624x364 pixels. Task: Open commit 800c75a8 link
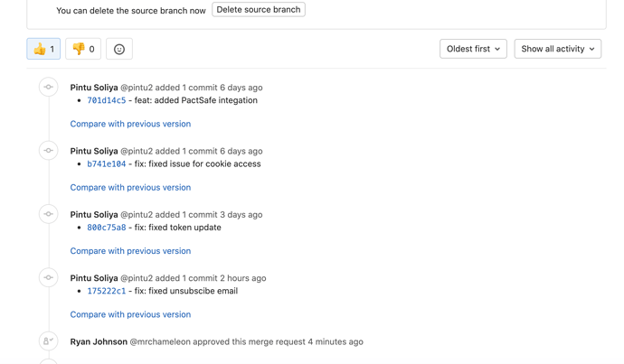coord(107,228)
